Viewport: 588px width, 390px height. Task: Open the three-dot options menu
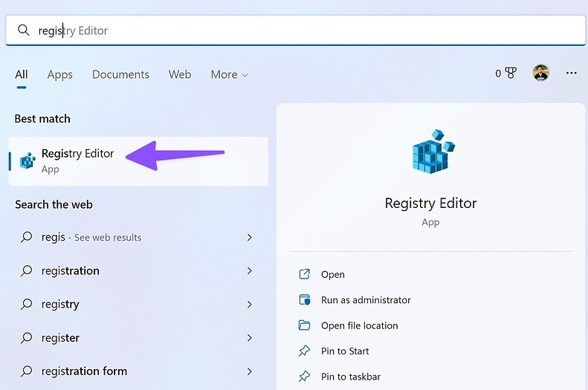tap(571, 73)
